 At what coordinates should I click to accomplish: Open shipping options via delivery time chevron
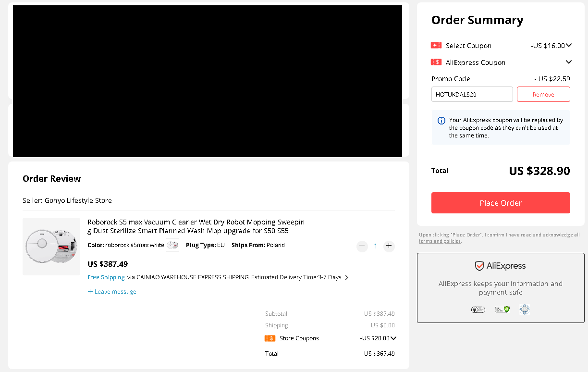pyautogui.click(x=347, y=278)
